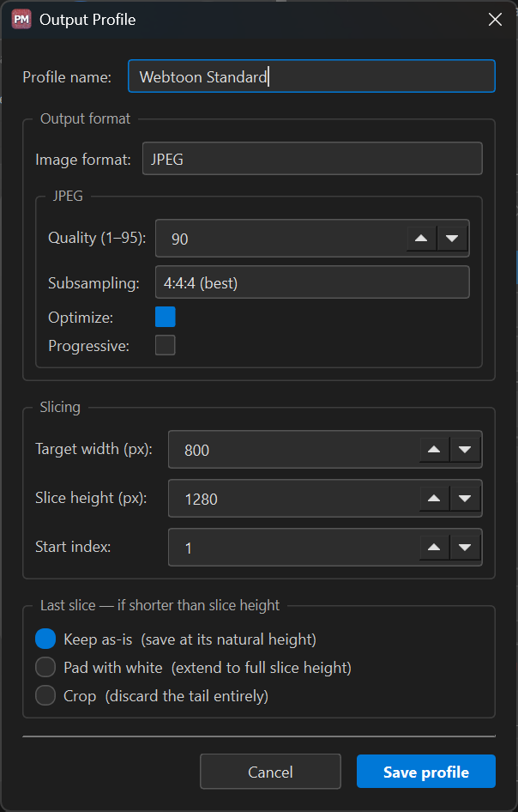Click the 'Slice height (px):' label

tap(91, 498)
